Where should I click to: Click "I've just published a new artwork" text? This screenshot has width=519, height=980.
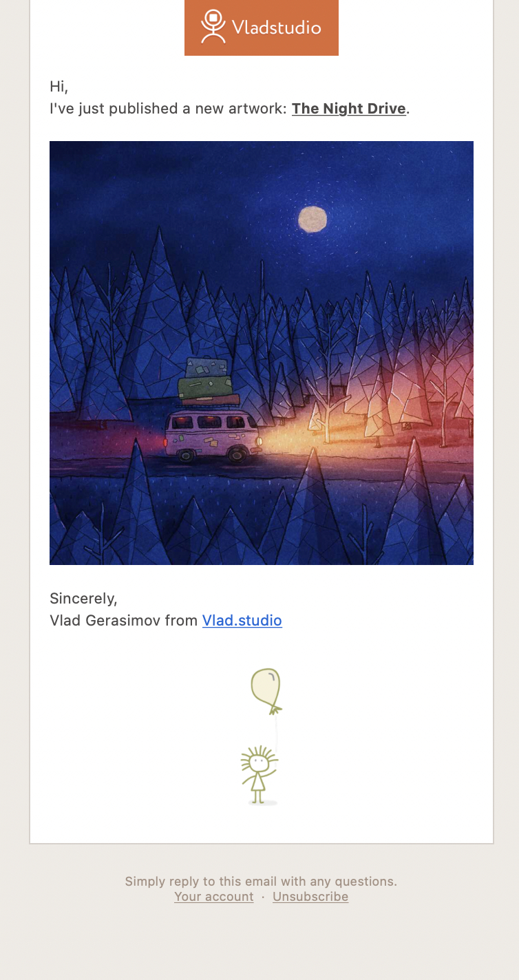click(168, 109)
